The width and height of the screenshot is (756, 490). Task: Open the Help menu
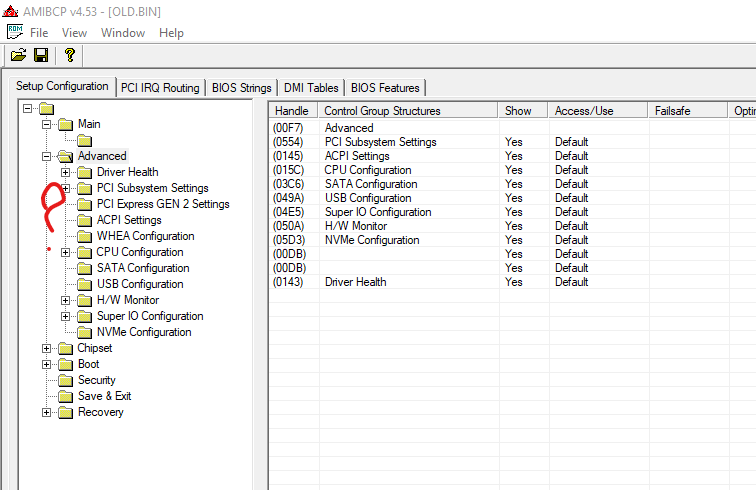tap(171, 33)
